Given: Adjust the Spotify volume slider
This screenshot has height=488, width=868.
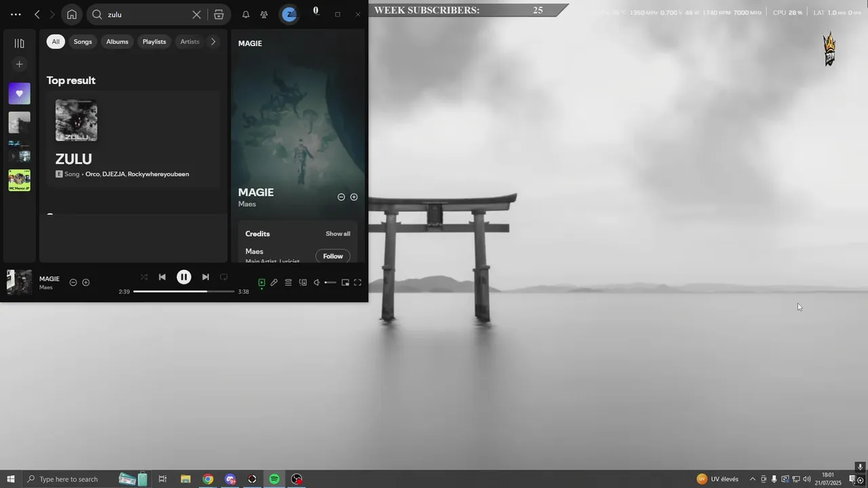Looking at the screenshot, I should (x=330, y=283).
